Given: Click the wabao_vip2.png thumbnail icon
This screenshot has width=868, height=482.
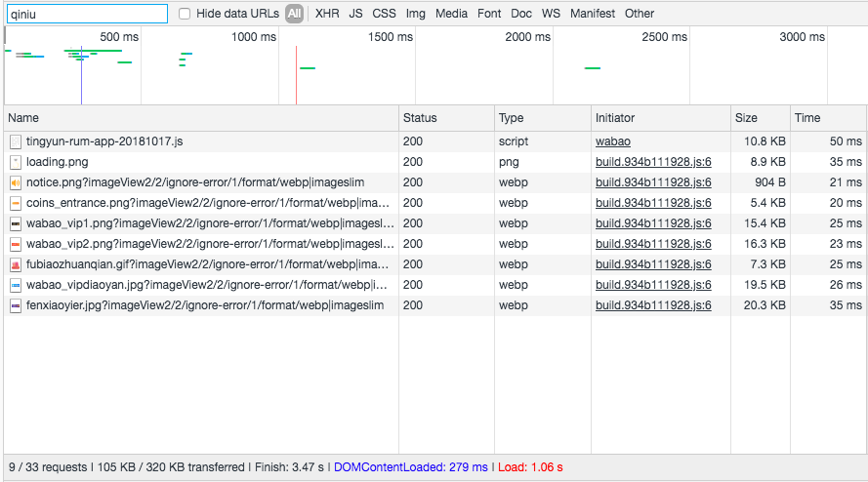Looking at the screenshot, I should pyautogui.click(x=16, y=244).
